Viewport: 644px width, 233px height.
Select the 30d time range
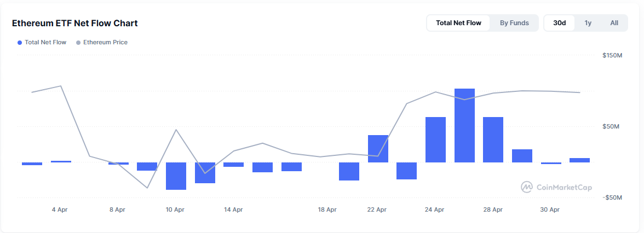pyautogui.click(x=559, y=23)
